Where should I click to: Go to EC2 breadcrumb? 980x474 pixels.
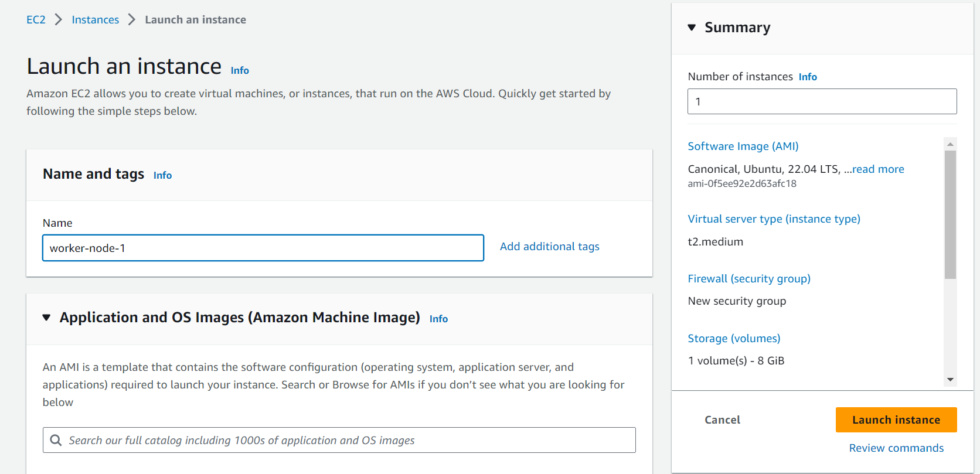click(36, 20)
